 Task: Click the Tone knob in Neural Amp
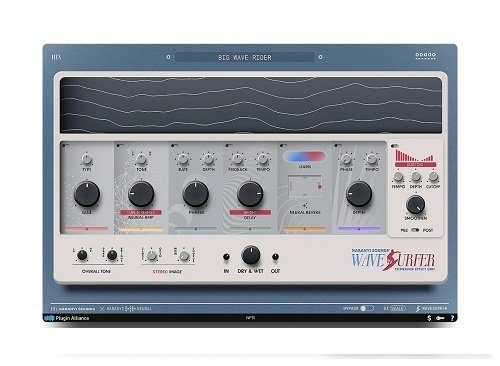pyautogui.click(x=141, y=159)
